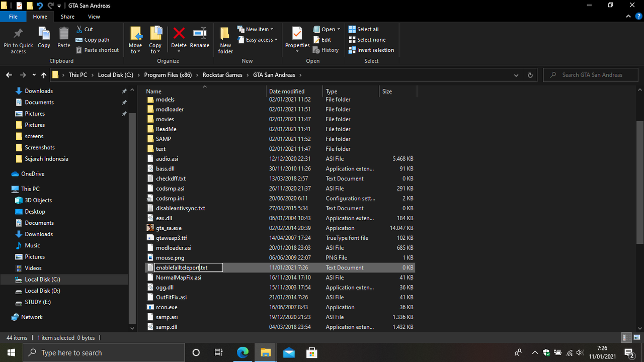Switch to the Share ribbon tab
The image size is (644, 362).
pyautogui.click(x=67, y=17)
